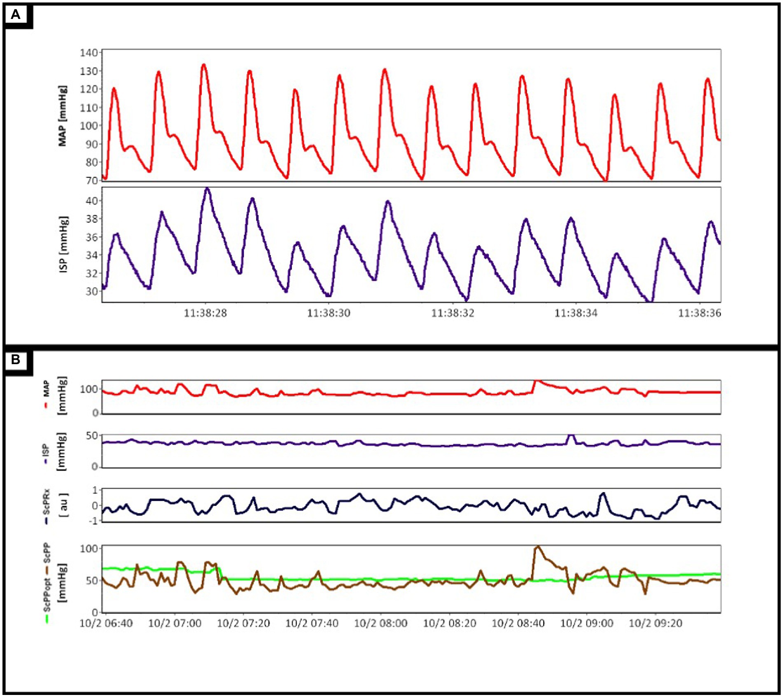This screenshot has width=784, height=697.
Task: Click the 11:38:32 time label
Action: [453, 313]
